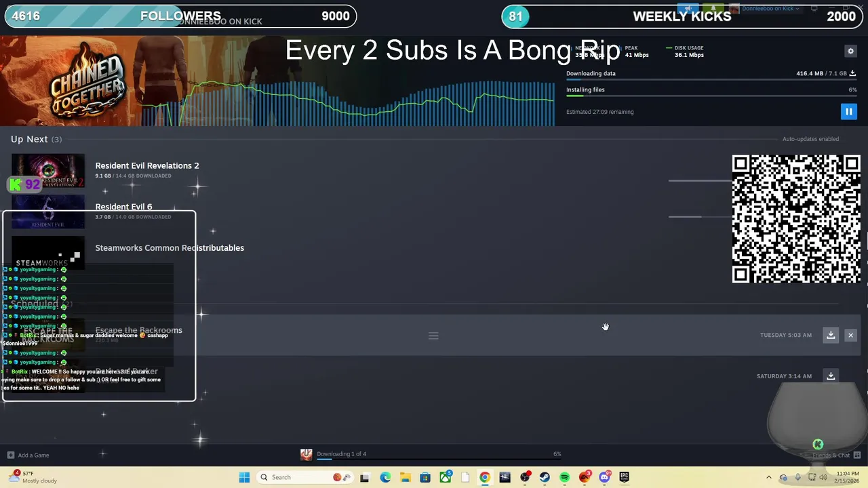Open Friends & Chat

[837, 455]
